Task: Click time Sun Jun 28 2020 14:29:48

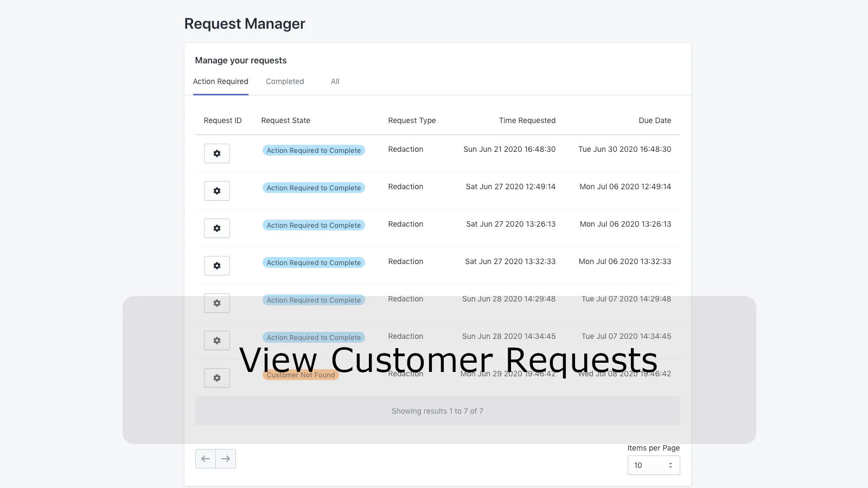Action: click(x=509, y=299)
